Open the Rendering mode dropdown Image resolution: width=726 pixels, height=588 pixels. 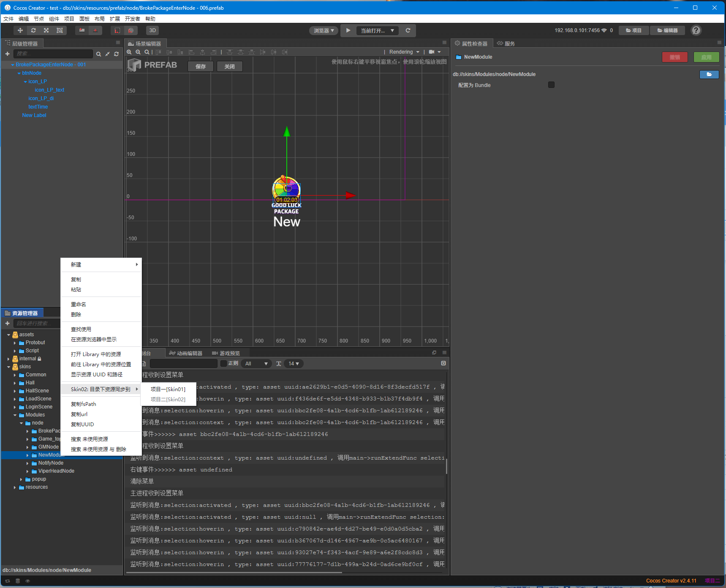(x=404, y=52)
